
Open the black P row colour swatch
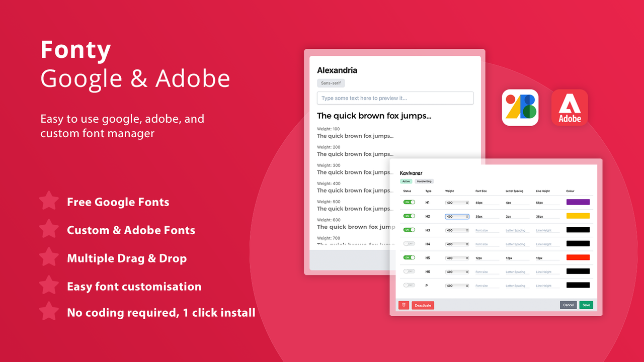pos(578,285)
